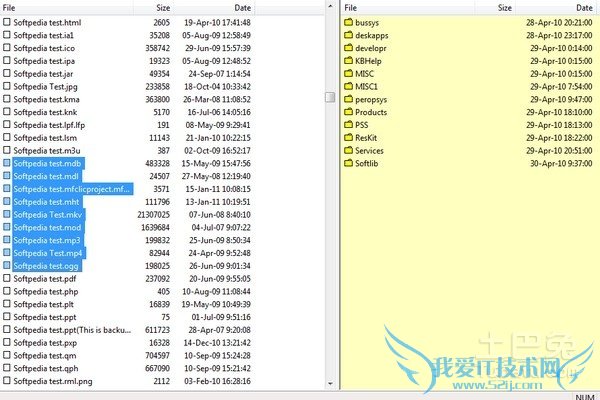Viewport: 600px width, 400px height.
Task: Sort left pane by Date column header
Action: pos(214,8)
